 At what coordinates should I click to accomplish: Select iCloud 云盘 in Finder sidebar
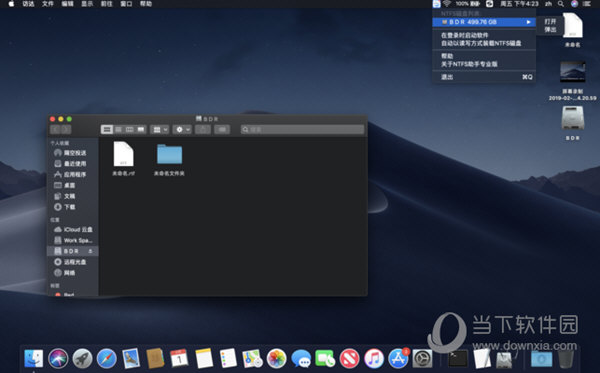[72, 230]
